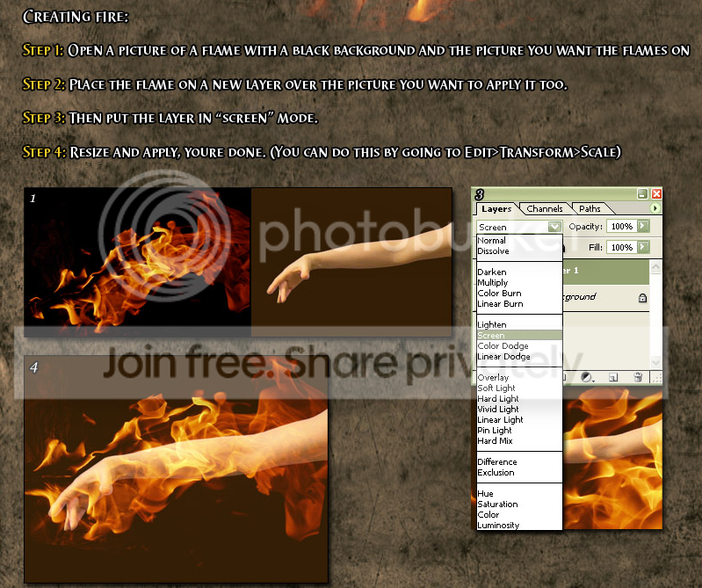Open the Layers panel options menu arrow
This screenshot has width=702, height=588.
pos(655,209)
